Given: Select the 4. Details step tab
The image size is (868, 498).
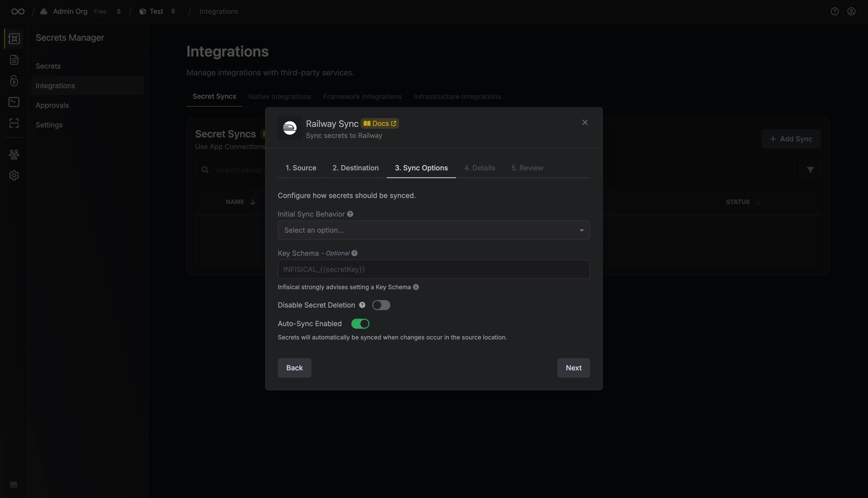Looking at the screenshot, I should 480,168.
